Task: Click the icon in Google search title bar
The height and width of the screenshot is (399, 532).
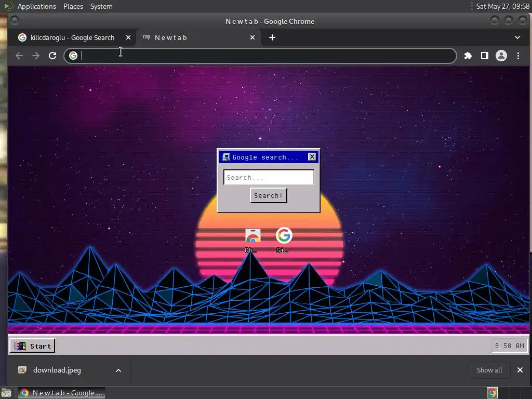Action: [226, 157]
